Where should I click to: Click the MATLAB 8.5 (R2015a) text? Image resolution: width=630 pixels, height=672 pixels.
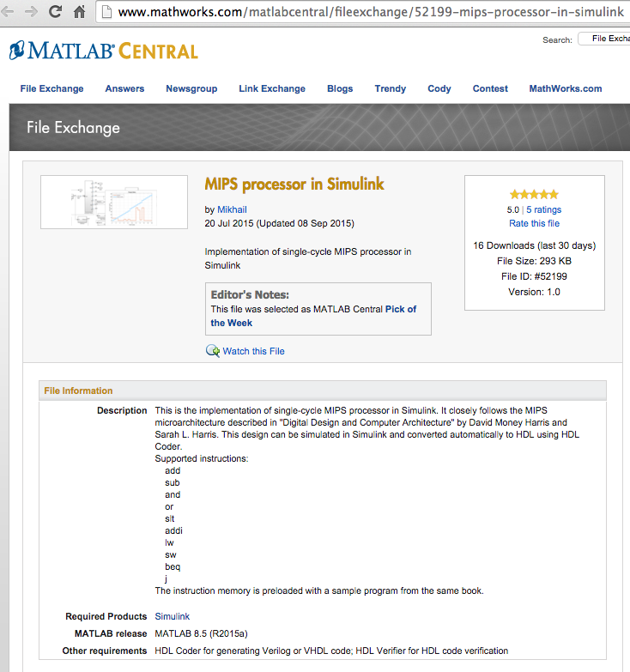coord(201,633)
